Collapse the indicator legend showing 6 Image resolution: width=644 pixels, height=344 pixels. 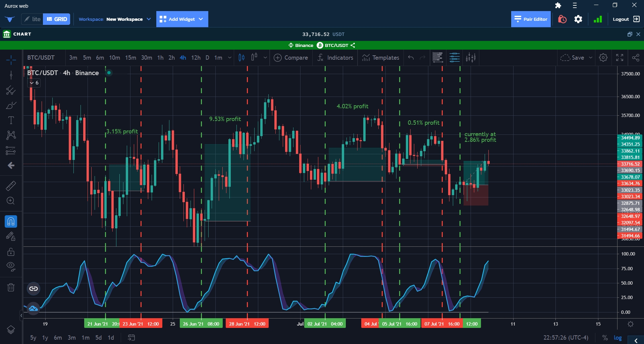(x=34, y=83)
